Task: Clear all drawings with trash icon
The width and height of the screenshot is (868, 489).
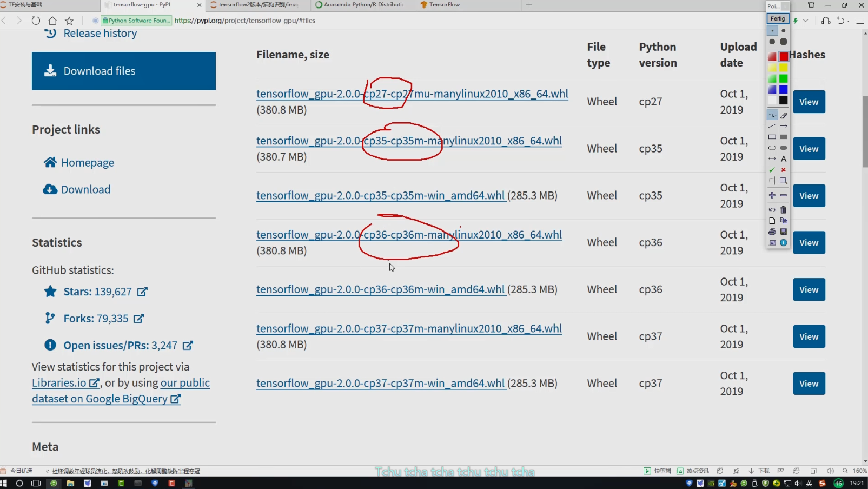Action: pyautogui.click(x=784, y=210)
